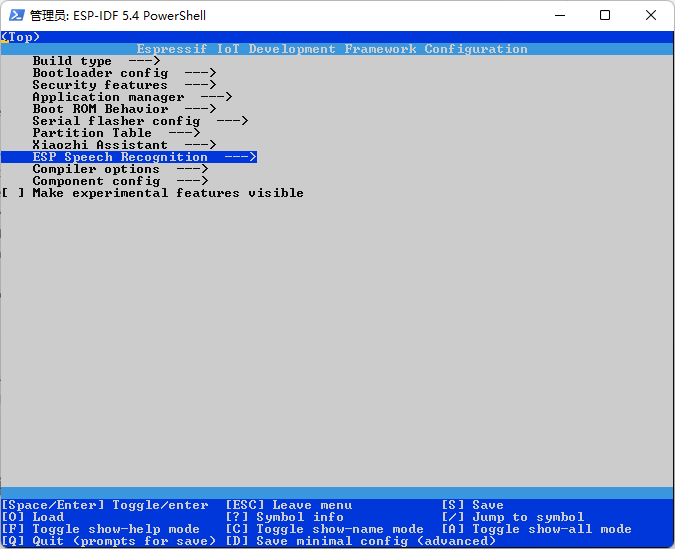Click the [C] Toggle show-name mode hint
The height and width of the screenshot is (549, 675).
[325, 529]
